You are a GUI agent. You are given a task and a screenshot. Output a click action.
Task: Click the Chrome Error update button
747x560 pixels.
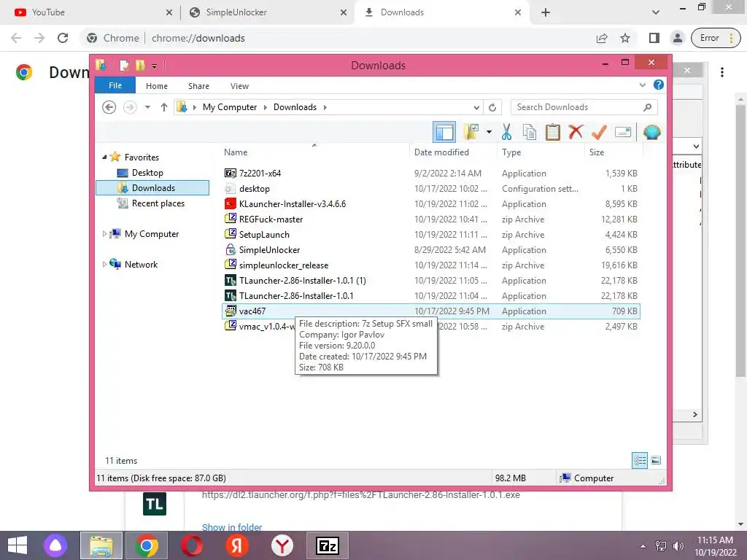716,38
